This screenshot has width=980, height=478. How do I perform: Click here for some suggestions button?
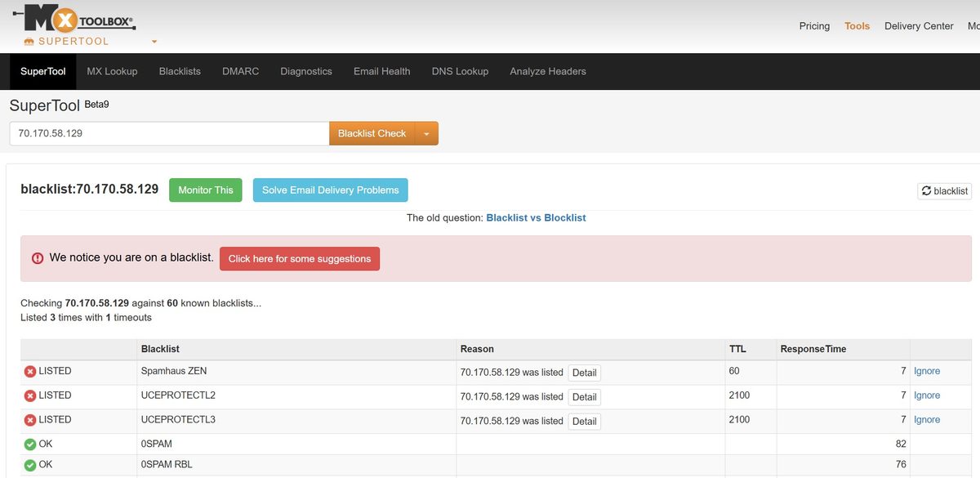pyautogui.click(x=300, y=258)
